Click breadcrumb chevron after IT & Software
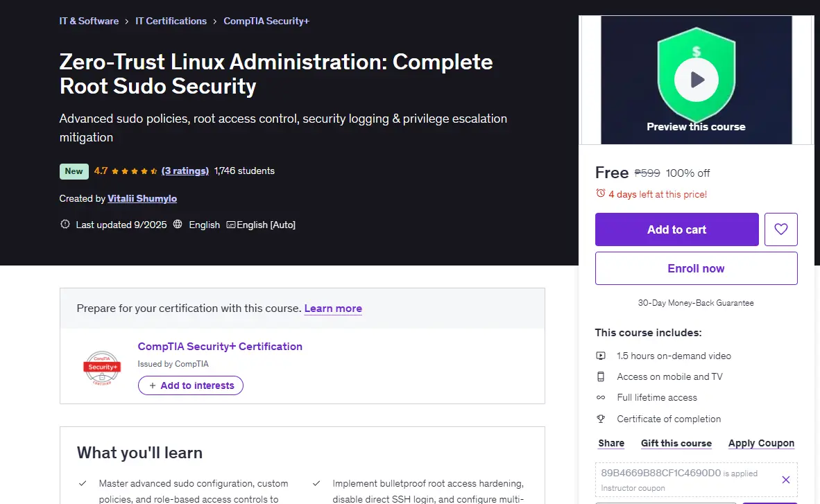This screenshot has width=820, height=504. [x=127, y=21]
